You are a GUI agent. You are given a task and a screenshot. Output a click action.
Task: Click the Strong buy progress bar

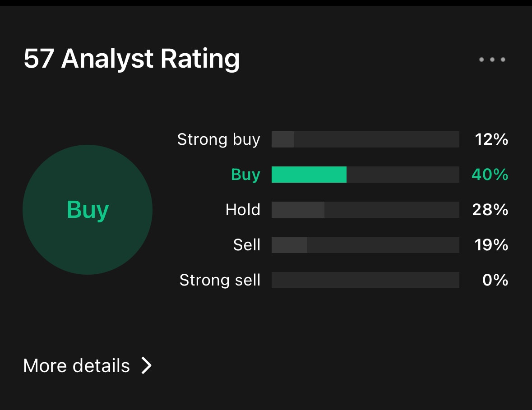[x=365, y=139]
